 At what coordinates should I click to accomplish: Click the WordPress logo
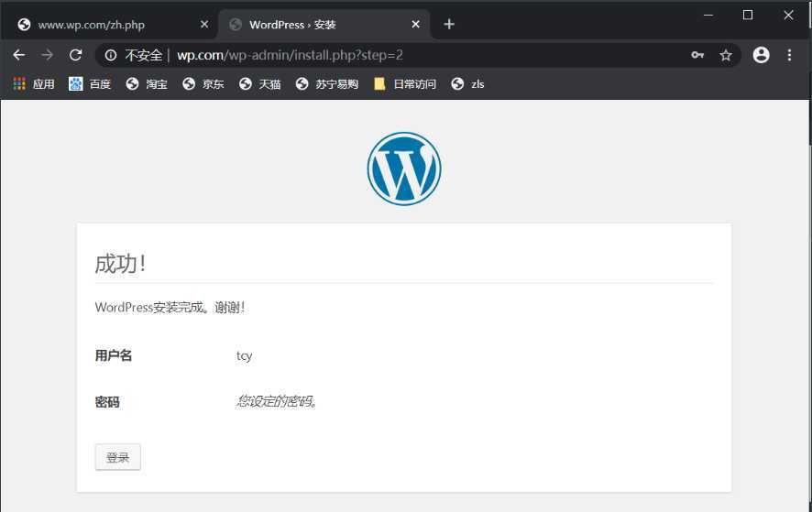click(x=404, y=169)
